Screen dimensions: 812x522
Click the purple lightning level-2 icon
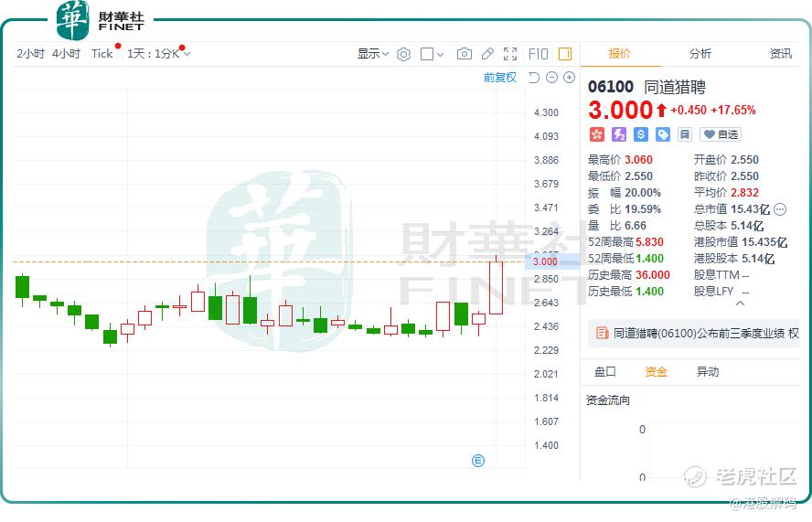point(619,134)
